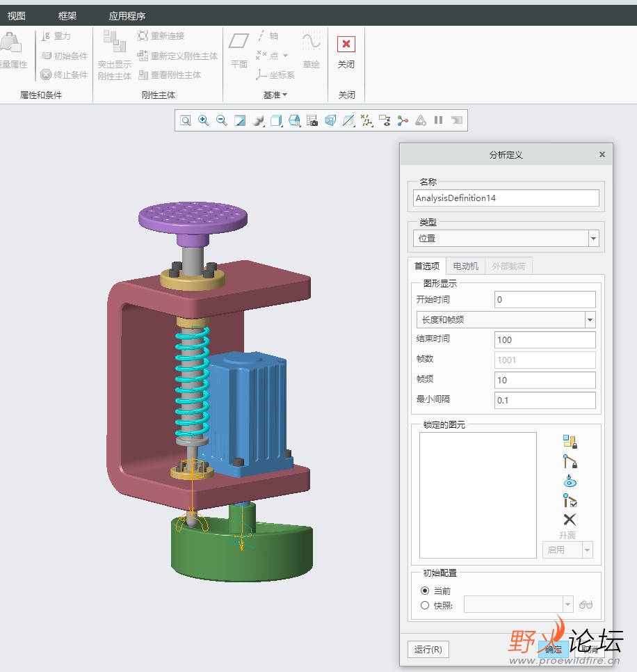Image resolution: width=637 pixels, height=672 pixels.
Task: Click the lock rigid bodies icon
Action: 570,441
